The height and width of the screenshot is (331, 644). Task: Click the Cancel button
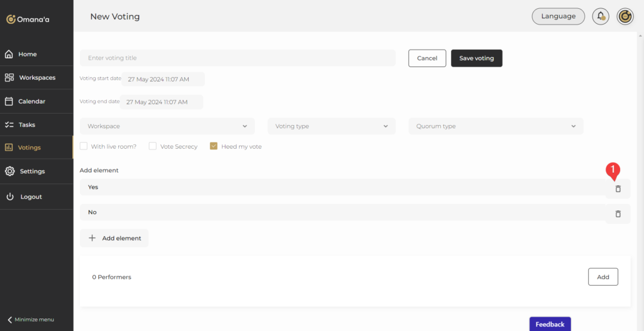click(427, 58)
